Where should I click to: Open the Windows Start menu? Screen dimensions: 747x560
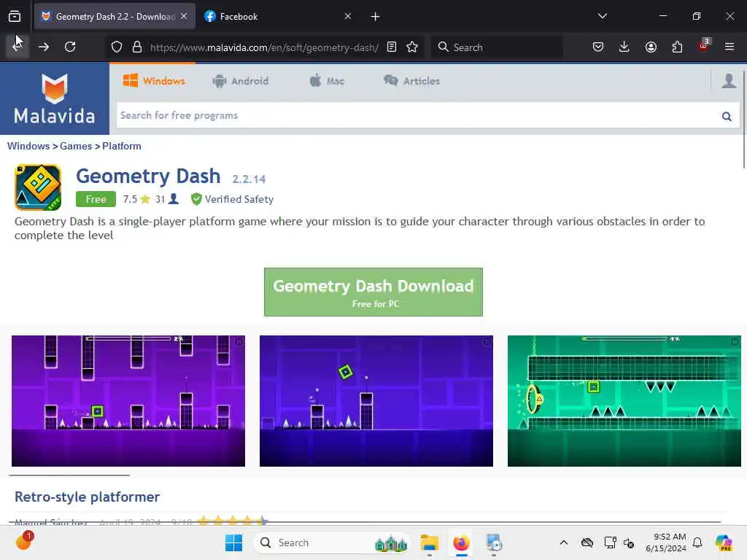(233, 542)
